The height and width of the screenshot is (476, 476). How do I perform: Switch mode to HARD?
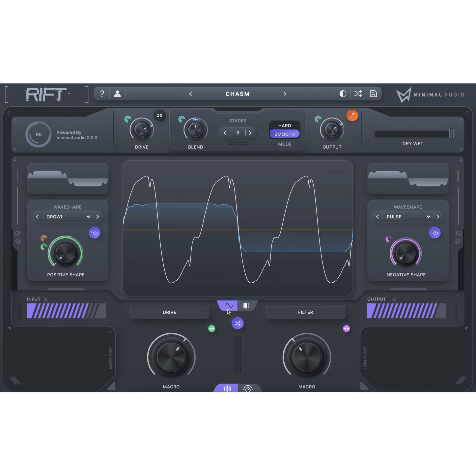284,126
